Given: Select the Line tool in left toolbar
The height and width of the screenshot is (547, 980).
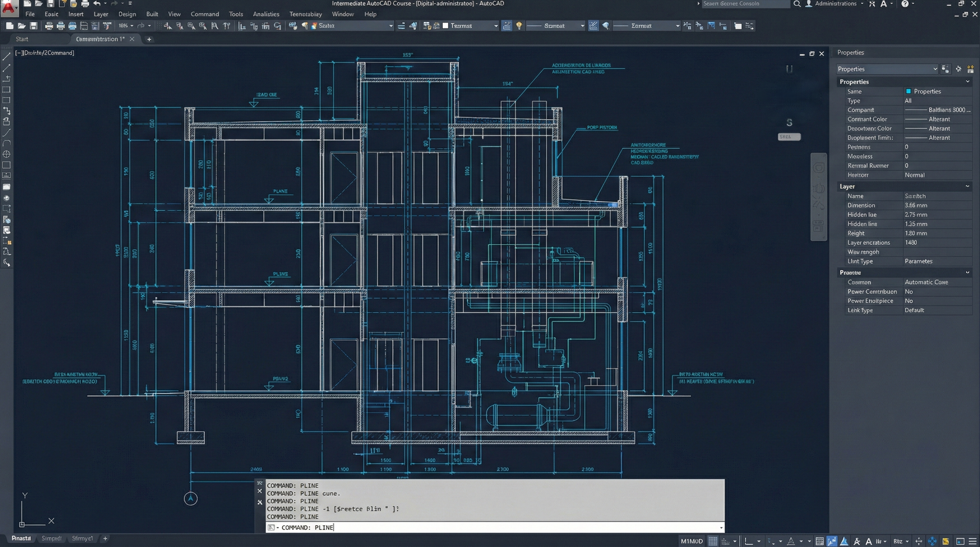Looking at the screenshot, I should click(6, 57).
